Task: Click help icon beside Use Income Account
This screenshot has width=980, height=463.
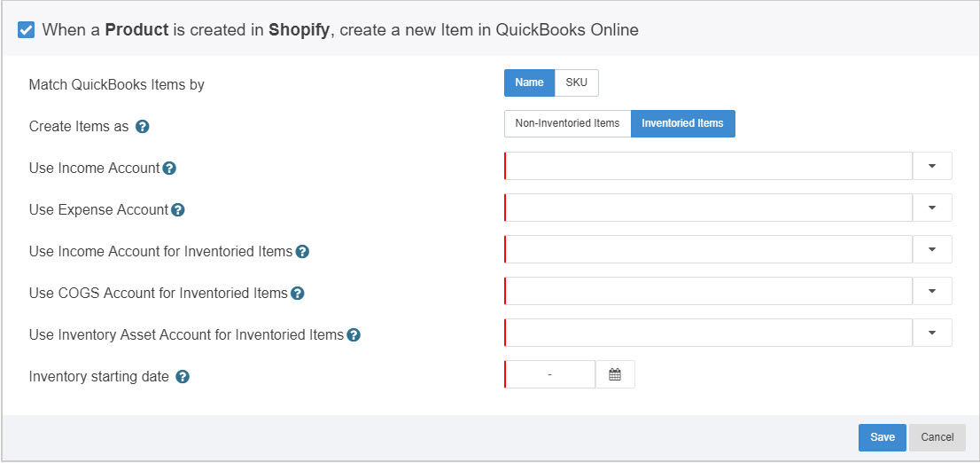Action: 168,168
